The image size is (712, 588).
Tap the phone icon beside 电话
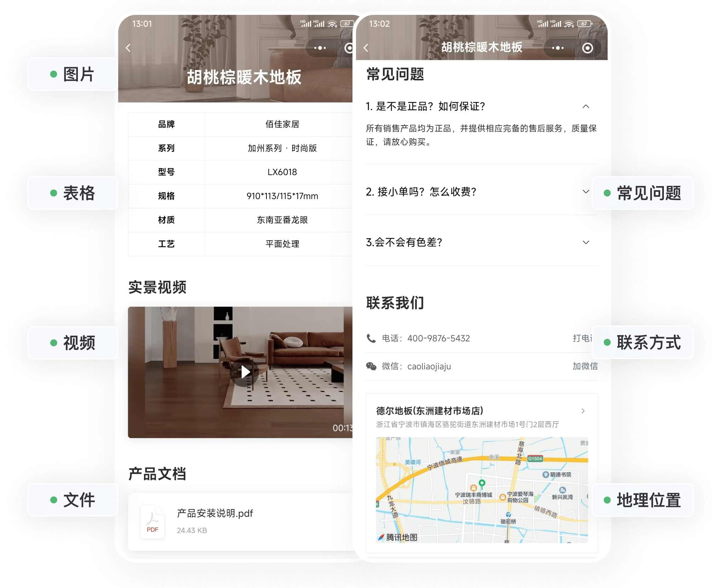click(x=371, y=338)
